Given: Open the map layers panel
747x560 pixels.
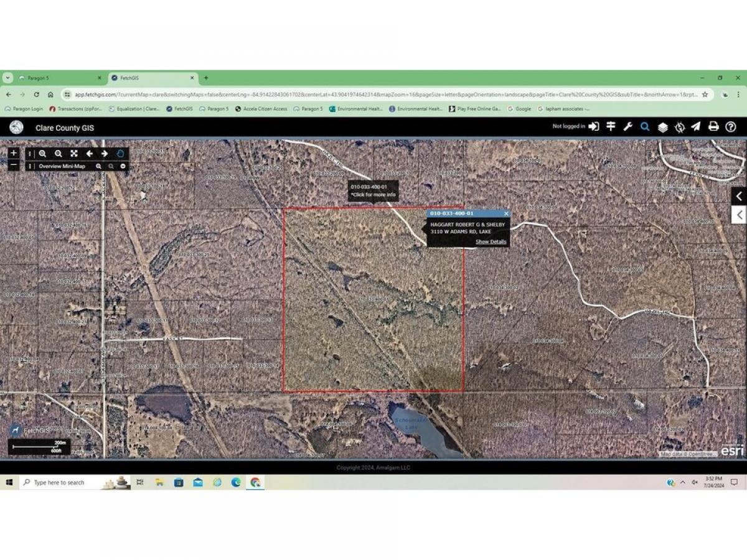Looking at the screenshot, I should (663, 127).
